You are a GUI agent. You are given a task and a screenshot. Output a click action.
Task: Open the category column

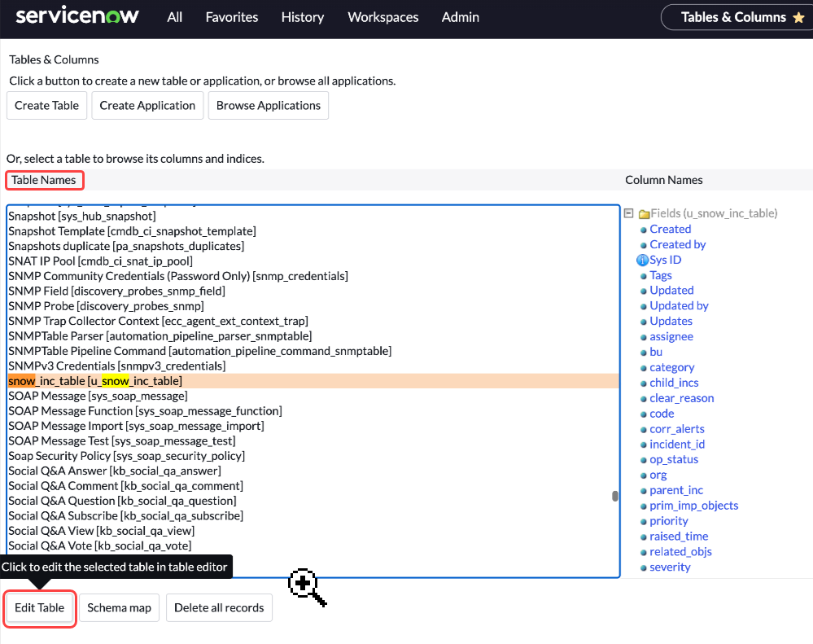pyautogui.click(x=672, y=368)
